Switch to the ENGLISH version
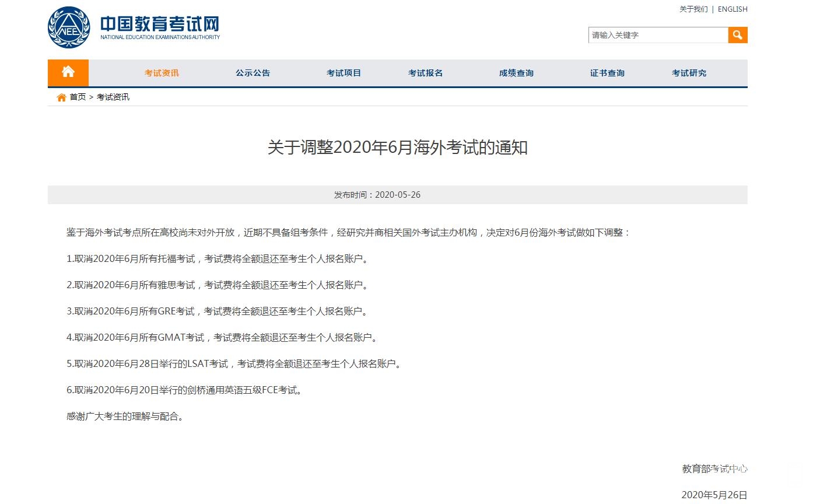 tap(732, 9)
